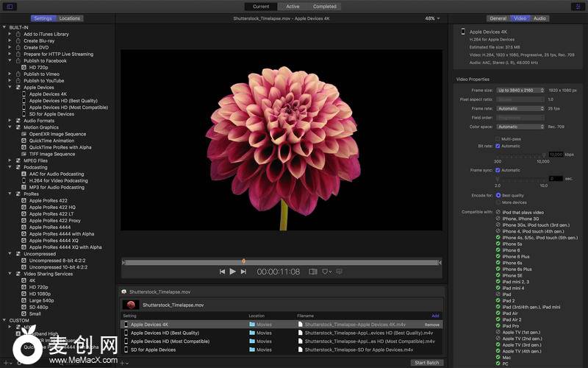The image size is (588, 368).
Task: Jump to the next frame marker
Action: click(x=244, y=272)
